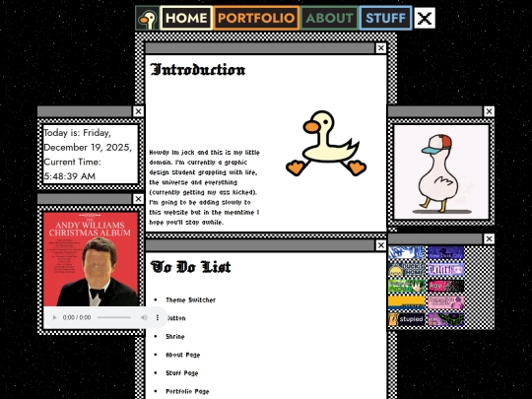Screen dimensions: 532x399
Task: Close the To Do List window
Action: pos(381,245)
